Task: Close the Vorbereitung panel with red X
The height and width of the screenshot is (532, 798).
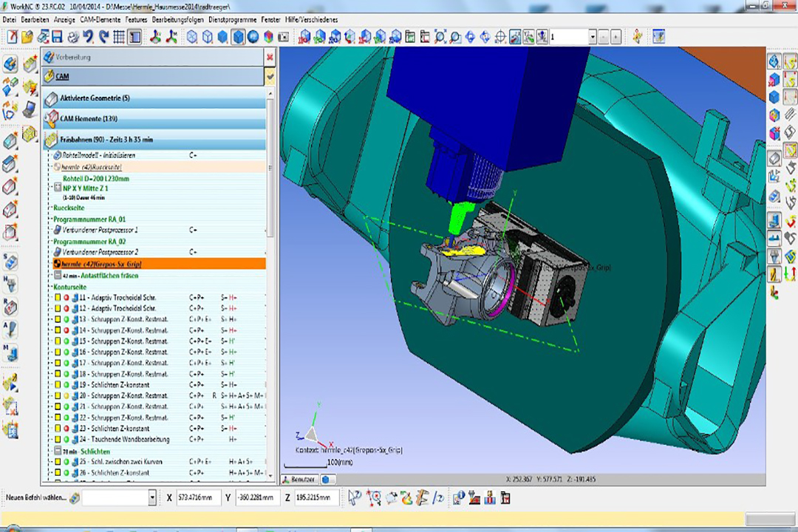Action: point(270,57)
